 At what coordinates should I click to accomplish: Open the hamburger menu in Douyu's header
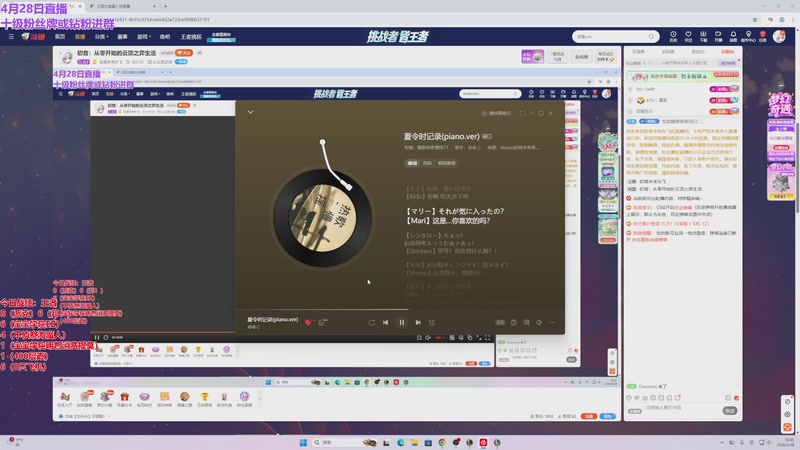(11, 37)
